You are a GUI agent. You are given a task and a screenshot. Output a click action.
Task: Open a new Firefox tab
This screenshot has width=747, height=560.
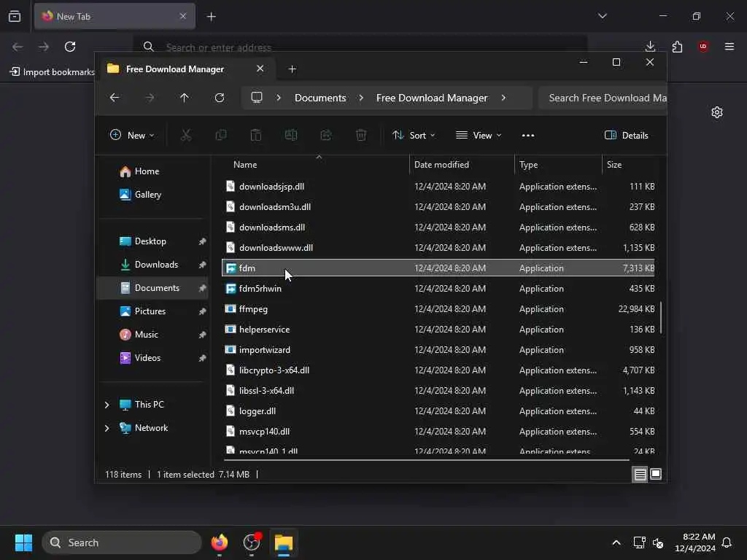tap(211, 17)
